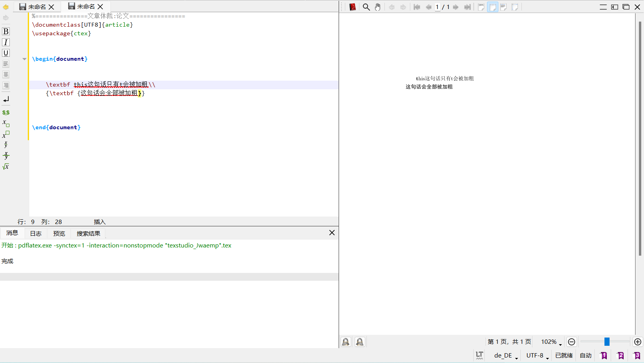This screenshot has width=644, height=363.
Task: Click the '第 1 页, 共 1 页' page indicator
Action: click(x=509, y=342)
